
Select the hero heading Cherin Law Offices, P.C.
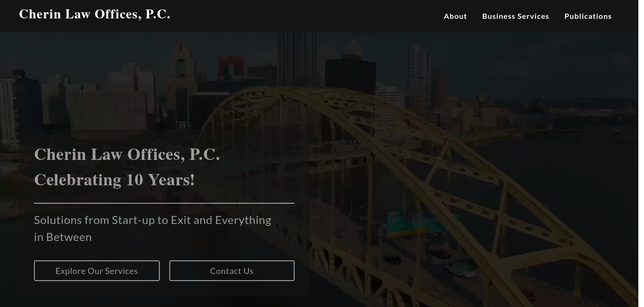pos(127,154)
